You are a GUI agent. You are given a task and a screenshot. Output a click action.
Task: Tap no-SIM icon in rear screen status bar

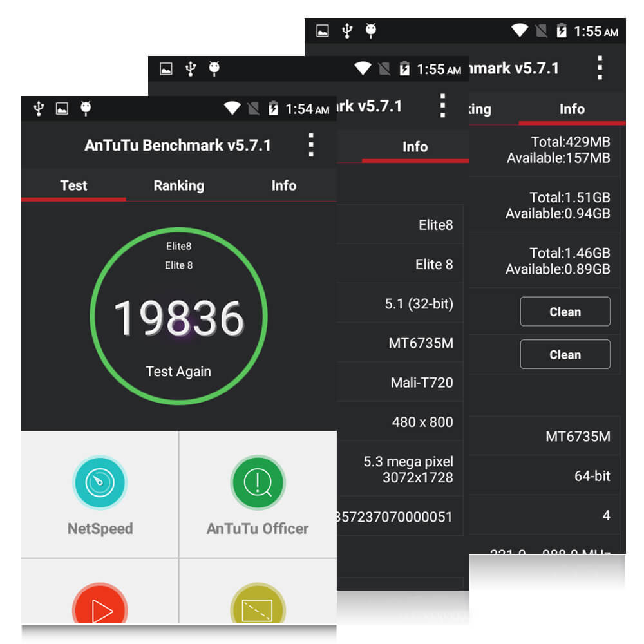coord(542,31)
